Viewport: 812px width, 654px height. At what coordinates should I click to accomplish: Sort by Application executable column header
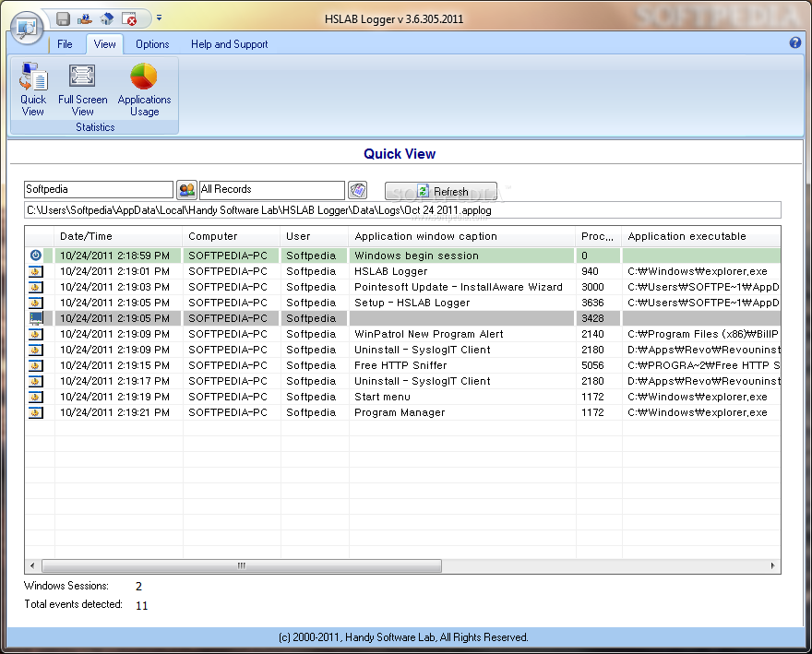tap(701, 236)
